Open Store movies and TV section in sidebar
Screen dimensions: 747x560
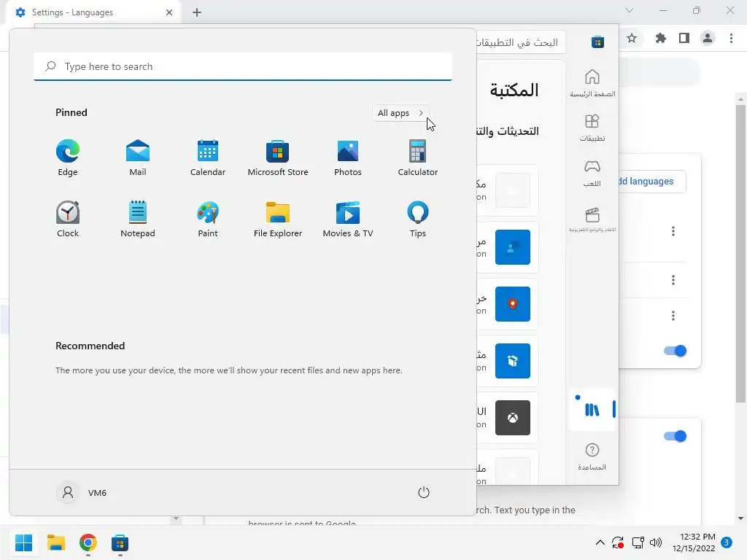click(592, 219)
